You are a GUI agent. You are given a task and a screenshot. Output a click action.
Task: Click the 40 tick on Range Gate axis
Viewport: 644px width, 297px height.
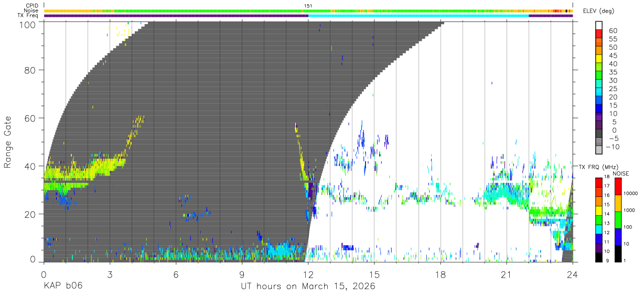coord(30,167)
